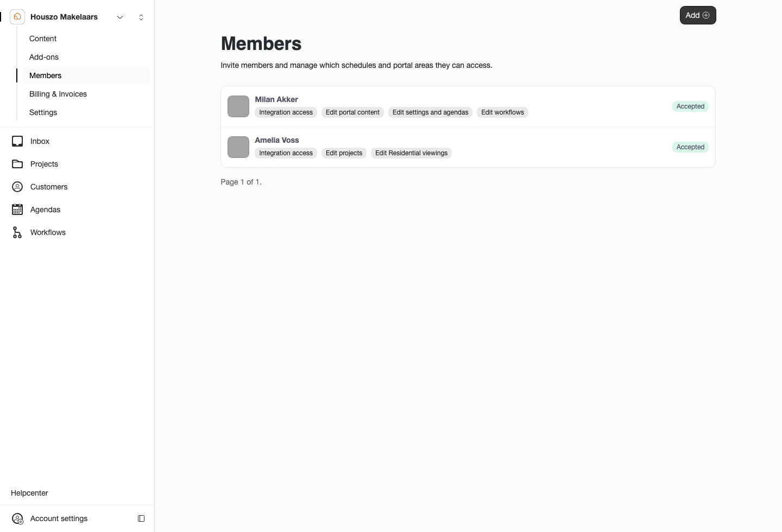Click Amelia Voss's avatar thumbnail
Viewport: 782px width, 532px height.
238,147
